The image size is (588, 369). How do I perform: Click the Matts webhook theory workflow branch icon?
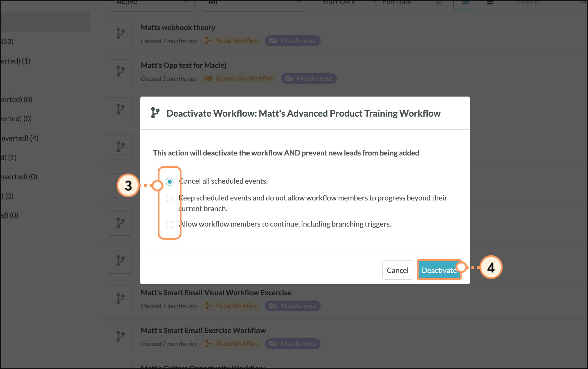(120, 34)
